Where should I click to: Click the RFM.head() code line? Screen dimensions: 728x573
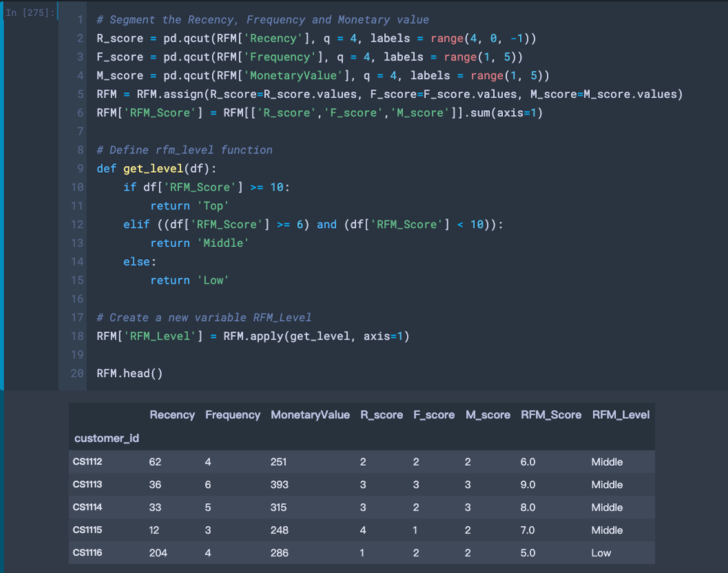[129, 374]
